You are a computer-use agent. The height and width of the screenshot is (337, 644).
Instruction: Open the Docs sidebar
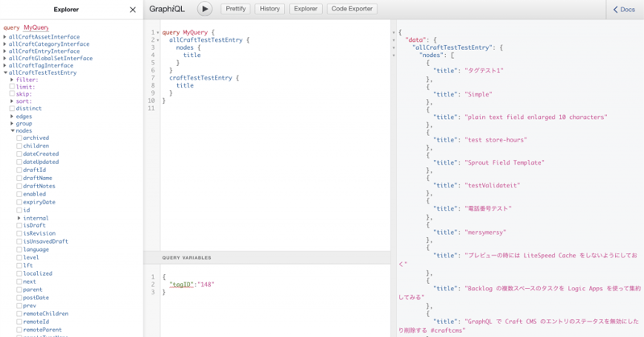(x=624, y=10)
